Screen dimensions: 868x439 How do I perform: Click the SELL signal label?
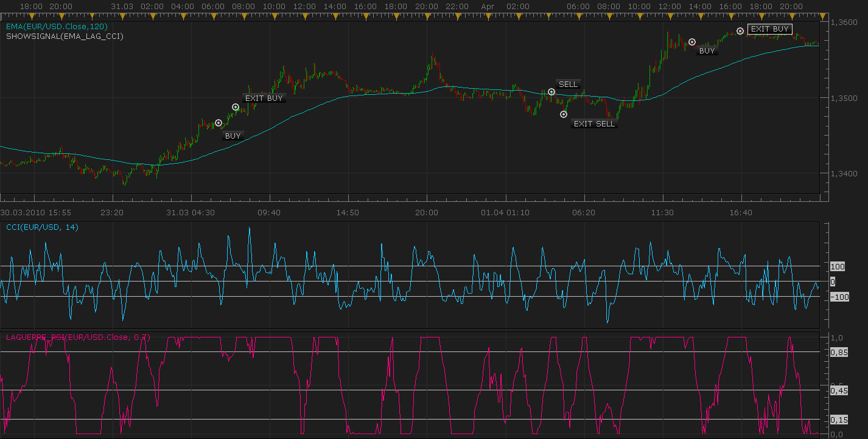pos(568,85)
